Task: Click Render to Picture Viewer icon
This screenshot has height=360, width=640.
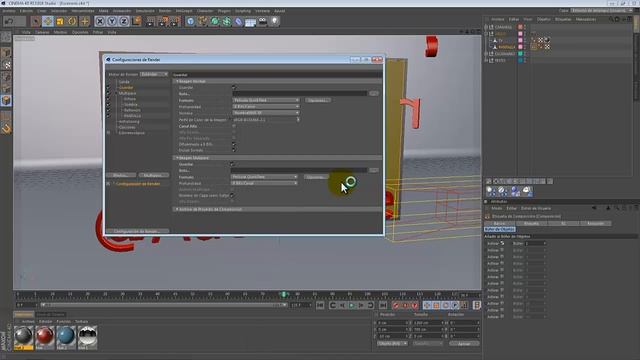Action: (x=163, y=21)
